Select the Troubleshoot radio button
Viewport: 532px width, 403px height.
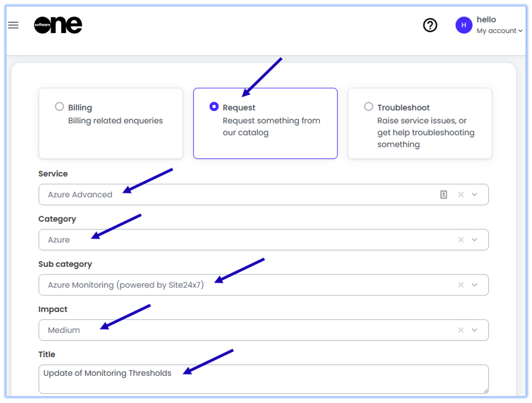click(368, 106)
